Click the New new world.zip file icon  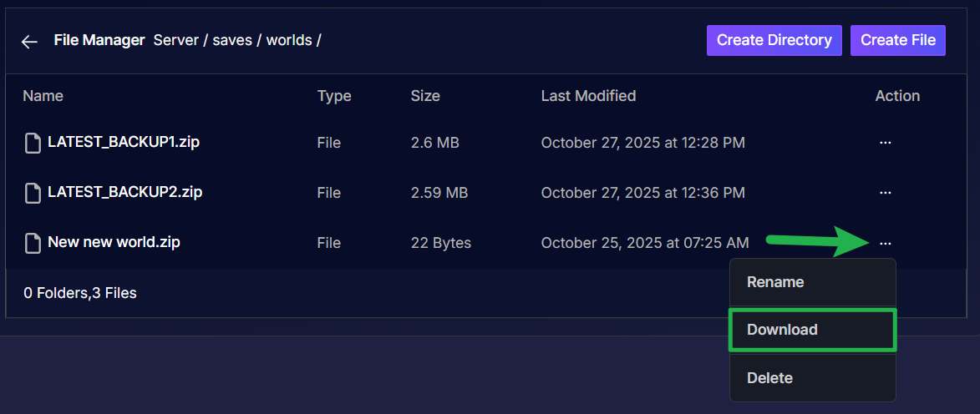click(33, 244)
